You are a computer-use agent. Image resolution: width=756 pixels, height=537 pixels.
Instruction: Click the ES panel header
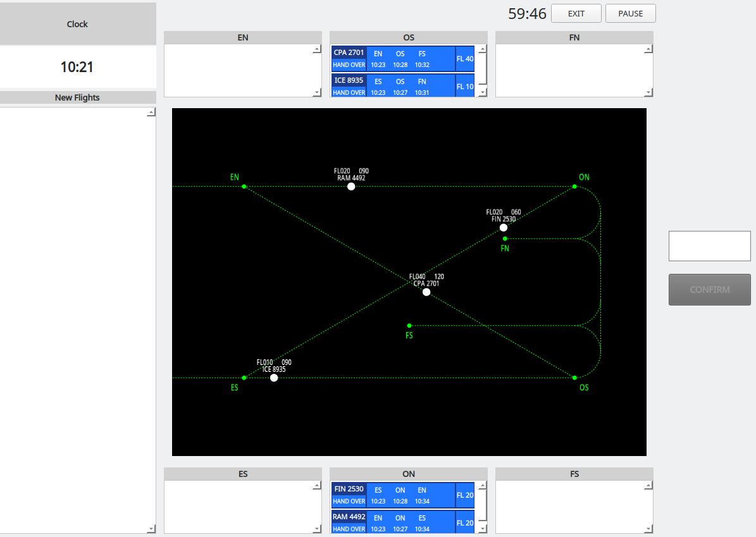(x=242, y=473)
